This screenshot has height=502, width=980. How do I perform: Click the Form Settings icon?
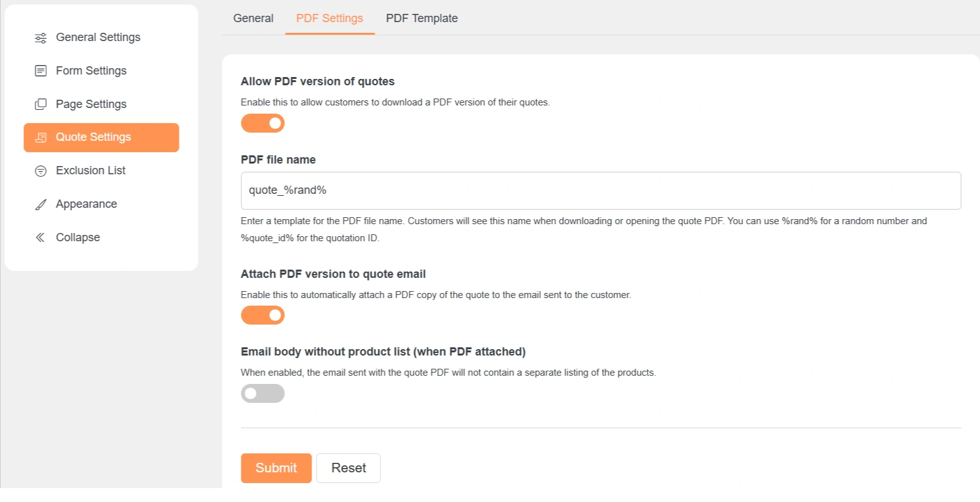coord(40,71)
